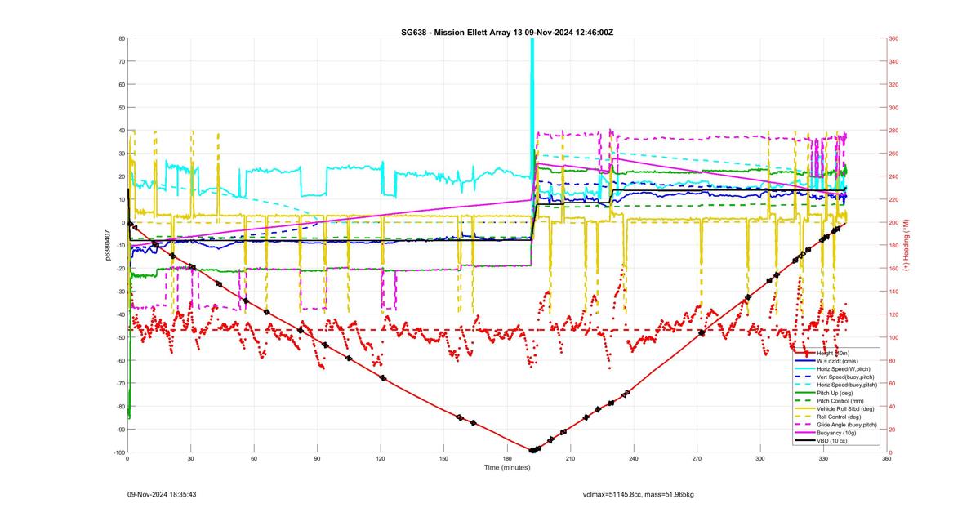Click the '80' tick on the left axis

coord(121,38)
